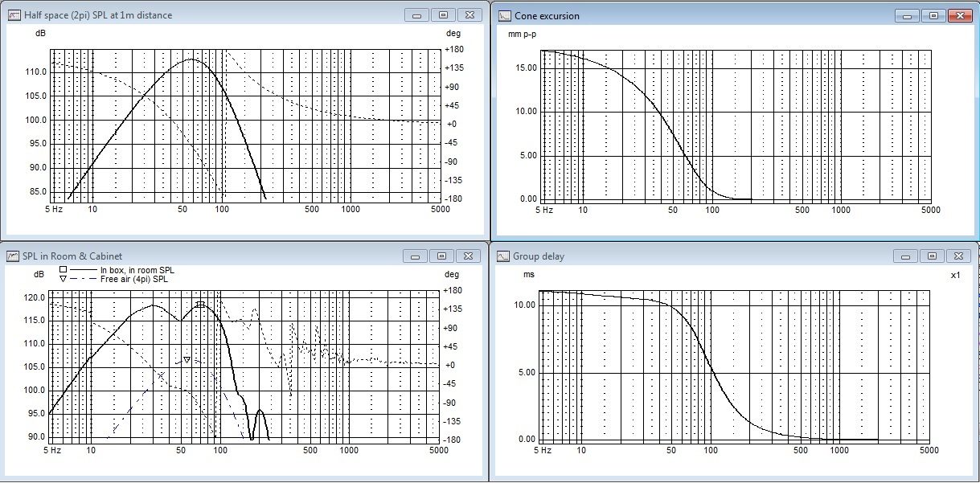Close the Group delay window
The height and width of the screenshot is (483, 980).
[959, 256]
